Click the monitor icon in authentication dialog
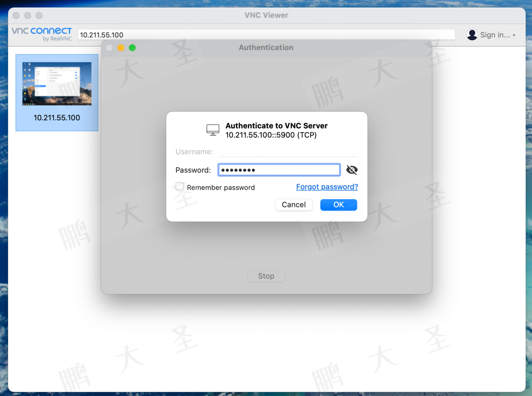 [x=213, y=130]
